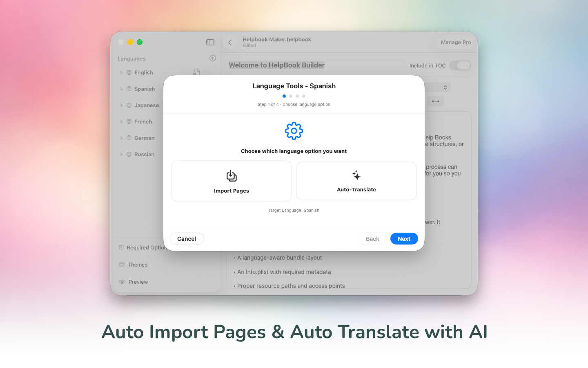The height and width of the screenshot is (368, 588).
Task: Click the horizontal rule toolbar icon
Action: (436, 101)
